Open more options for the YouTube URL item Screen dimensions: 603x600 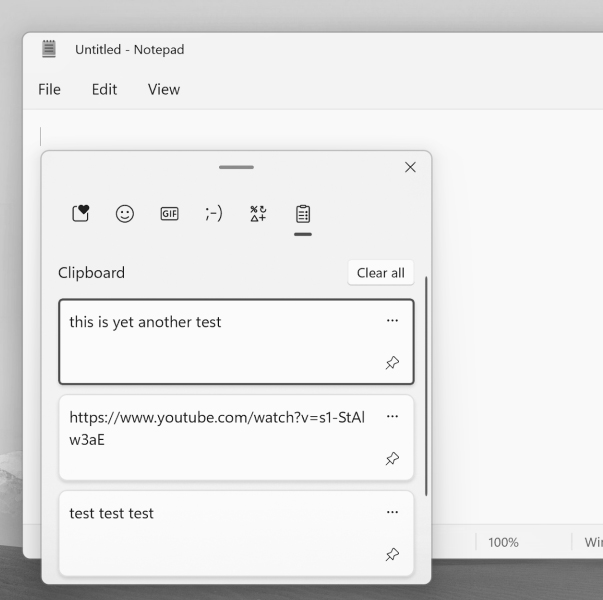tap(392, 417)
